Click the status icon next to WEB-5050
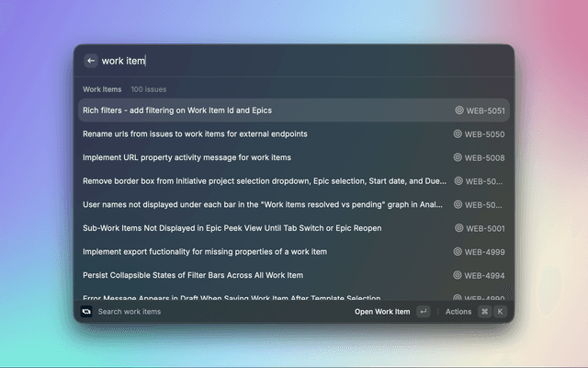Screen dimensions: 588x368 tap(458, 134)
